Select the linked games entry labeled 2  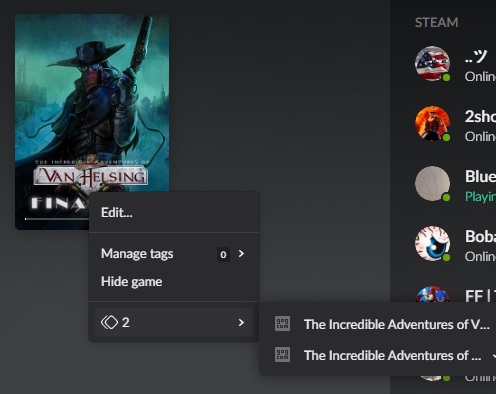(x=174, y=322)
